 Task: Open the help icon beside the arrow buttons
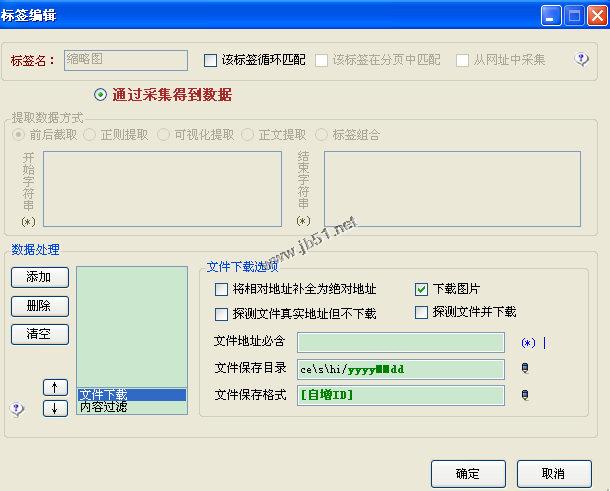tap(17, 409)
